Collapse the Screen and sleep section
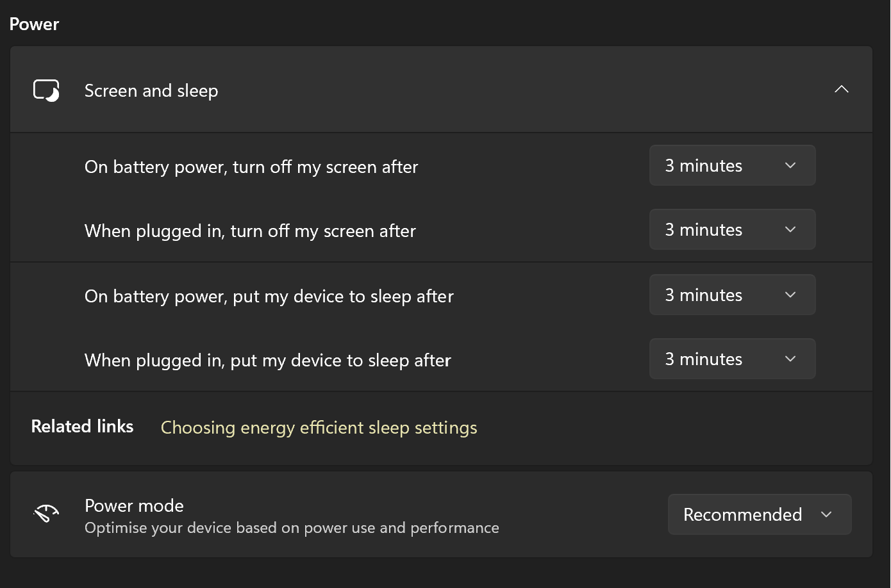Viewport: 891px width, 588px height. click(x=841, y=90)
